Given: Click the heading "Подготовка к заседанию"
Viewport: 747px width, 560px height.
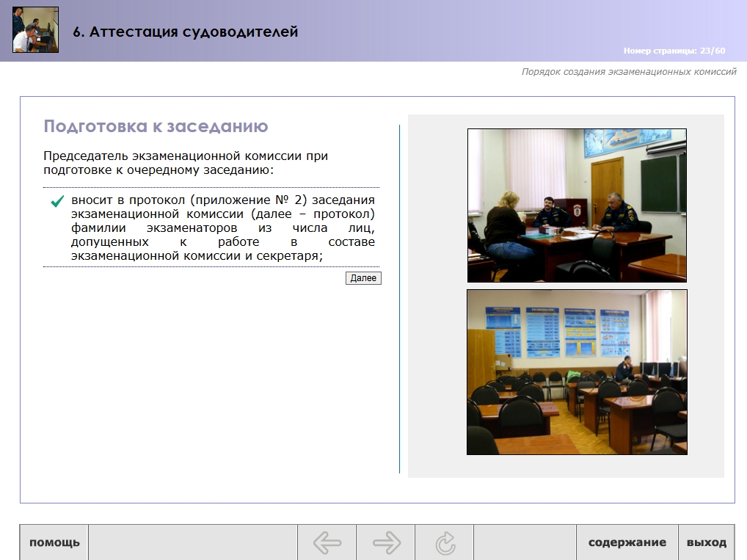Looking at the screenshot, I should 156,126.
